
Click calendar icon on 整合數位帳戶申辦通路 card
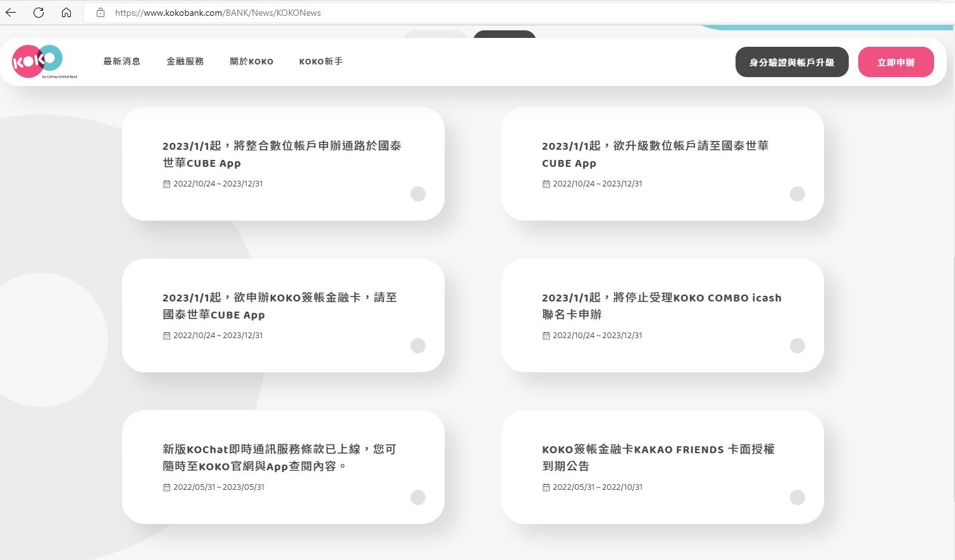pyautogui.click(x=166, y=184)
